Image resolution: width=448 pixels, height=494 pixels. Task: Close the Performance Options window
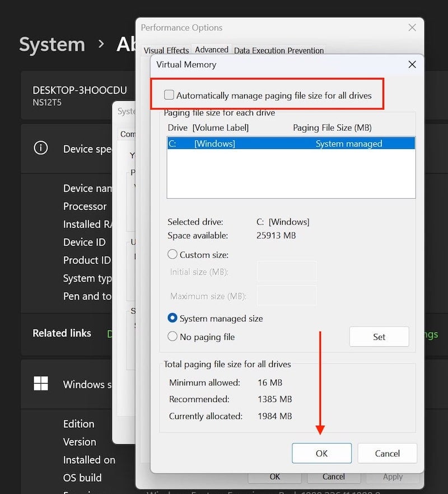[412, 28]
